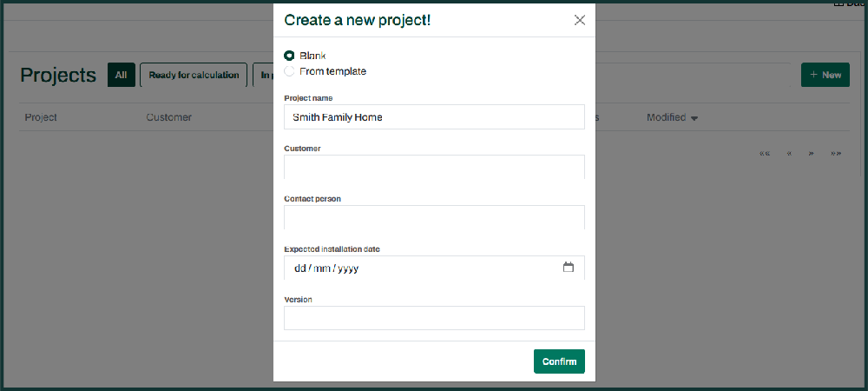The width and height of the screenshot is (868, 391).
Task: Jump to the last projects page
Action: 836,154
